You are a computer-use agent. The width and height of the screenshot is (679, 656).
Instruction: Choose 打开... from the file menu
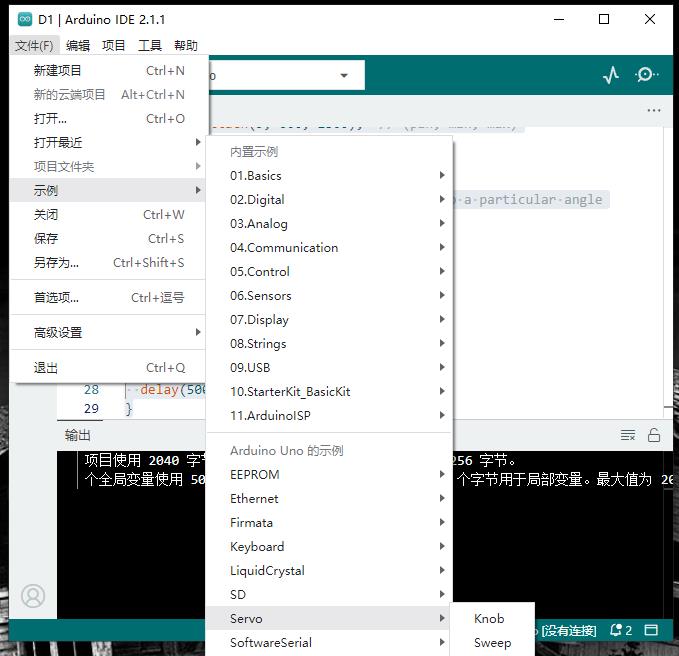click(108, 119)
